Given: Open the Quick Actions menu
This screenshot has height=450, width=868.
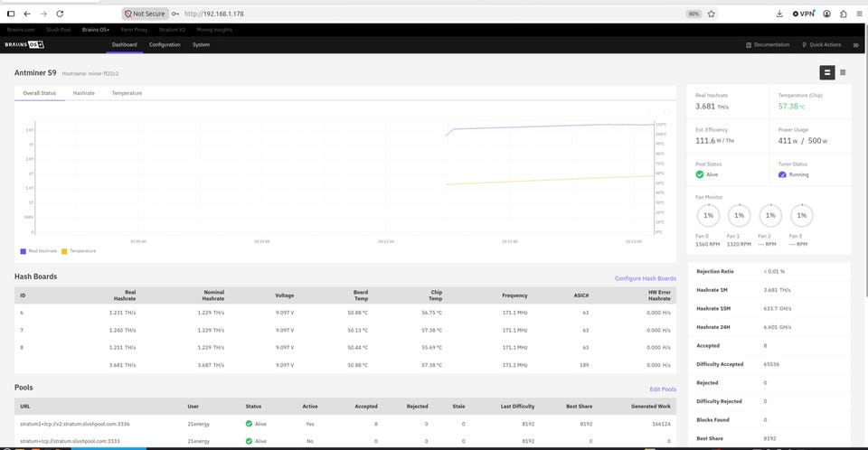Looking at the screenshot, I should (822, 45).
